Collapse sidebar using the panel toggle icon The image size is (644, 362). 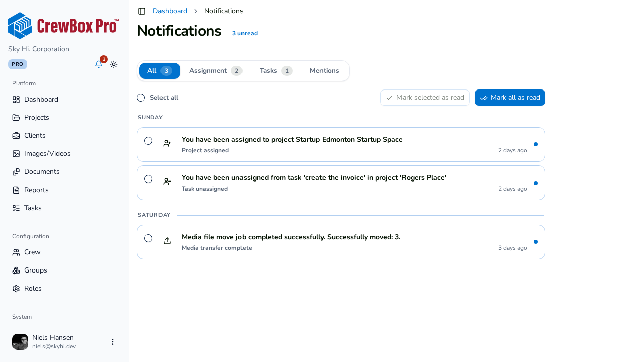(x=142, y=11)
